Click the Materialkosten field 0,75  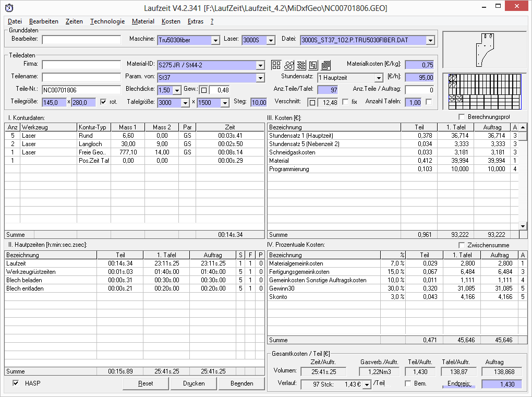[x=419, y=65]
